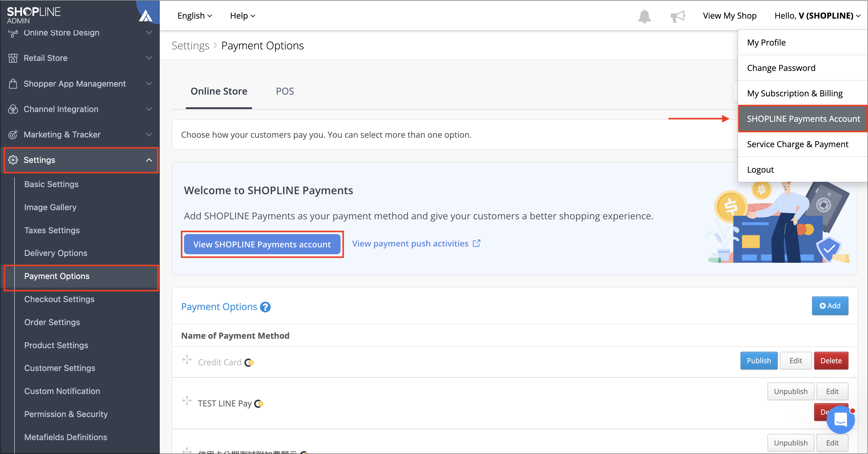Viewport: 868px width, 454px height.
Task: Click View SHOPLINE Payments account button
Action: coord(262,244)
